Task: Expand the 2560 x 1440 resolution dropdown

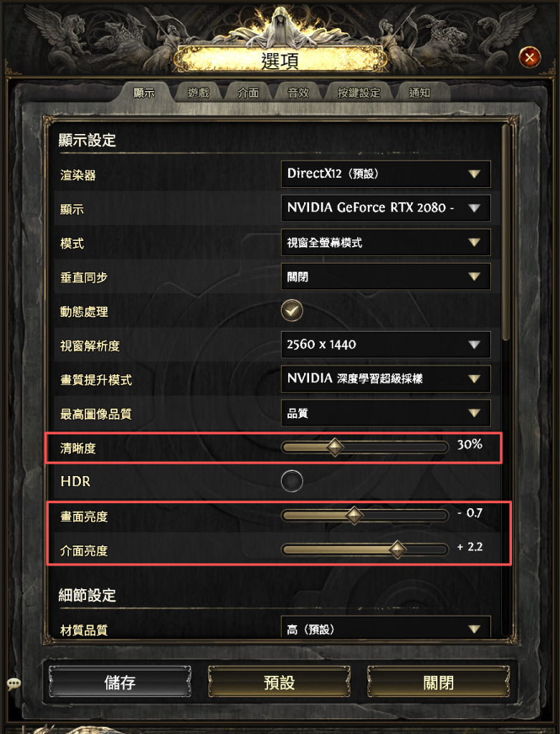Action: pyautogui.click(x=386, y=345)
